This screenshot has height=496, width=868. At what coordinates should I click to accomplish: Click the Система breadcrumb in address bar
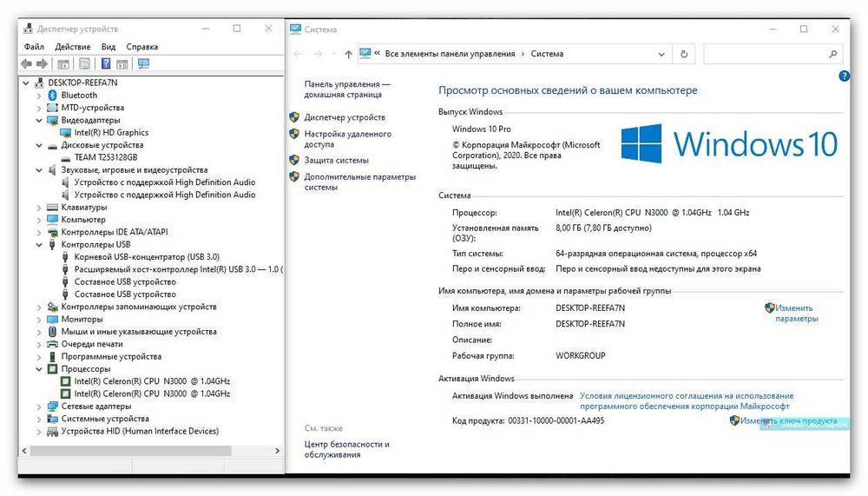pos(547,54)
